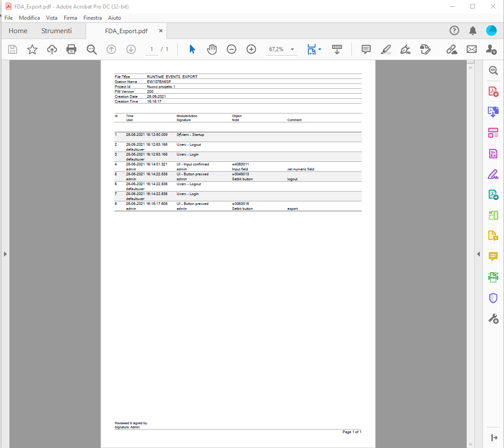The image size is (504, 448).
Task: Open the 67,2% zoom level dropdown
Action: [293, 49]
